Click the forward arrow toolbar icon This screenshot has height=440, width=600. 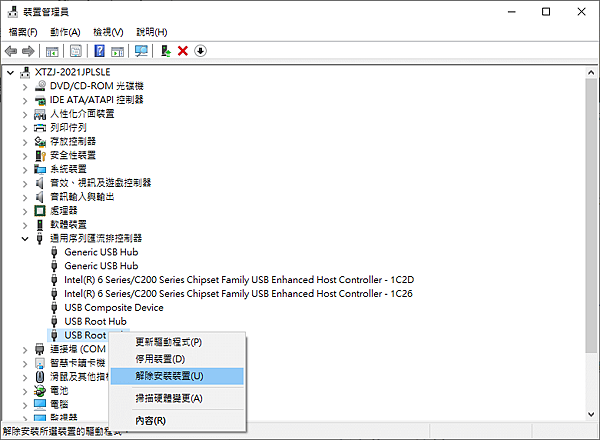click(x=28, y=51)
